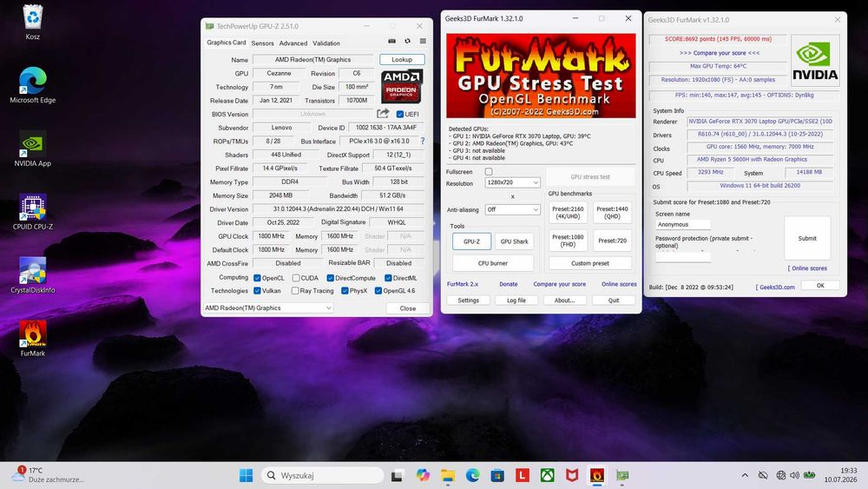Open the Resolution dropdown in FurMark

[x=513, y=182]
